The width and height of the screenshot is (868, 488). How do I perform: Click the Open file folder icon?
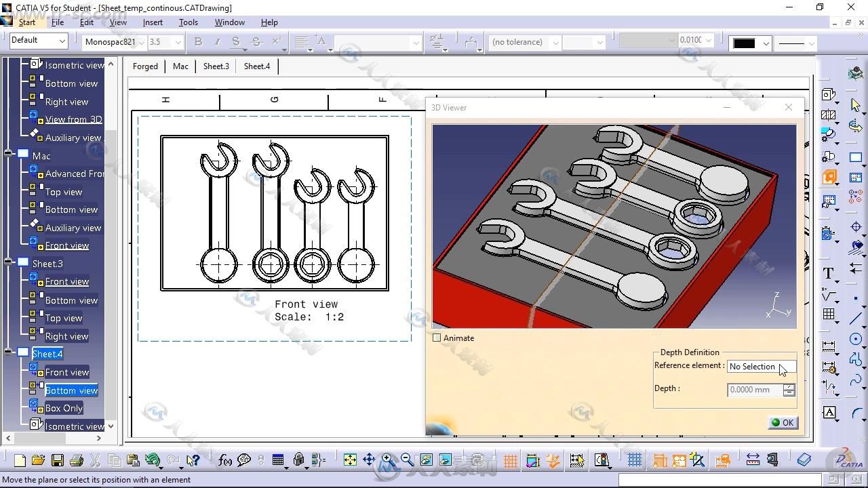point(38,461)
